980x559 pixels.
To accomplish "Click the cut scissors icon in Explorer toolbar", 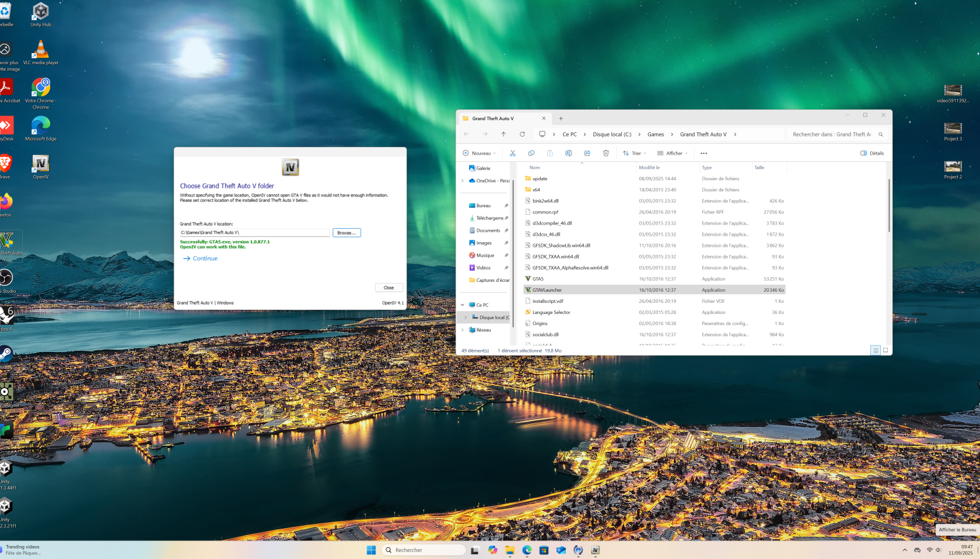I will [513, 153].
